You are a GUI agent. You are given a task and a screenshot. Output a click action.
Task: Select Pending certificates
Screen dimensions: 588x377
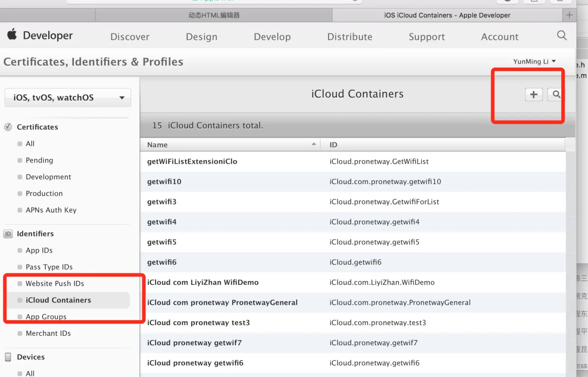39,160
